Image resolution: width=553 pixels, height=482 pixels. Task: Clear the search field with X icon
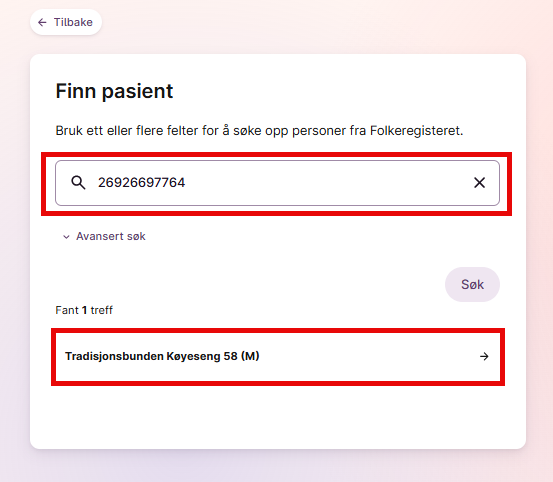[479, 183]
